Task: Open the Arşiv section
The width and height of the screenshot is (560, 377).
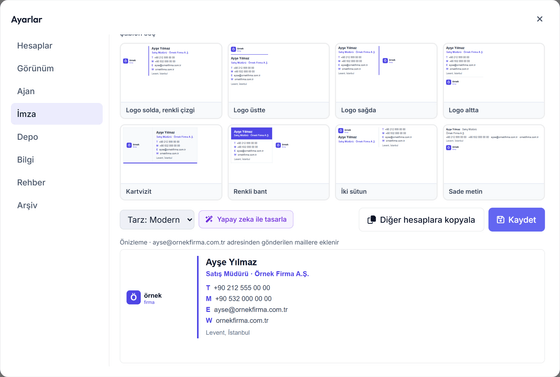Action: point(56,205)
